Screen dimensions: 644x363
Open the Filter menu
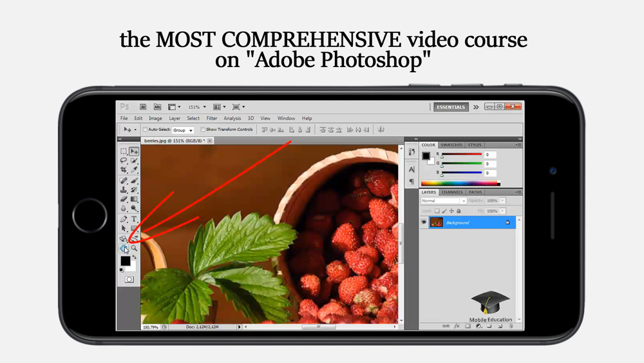click(211, 119)
